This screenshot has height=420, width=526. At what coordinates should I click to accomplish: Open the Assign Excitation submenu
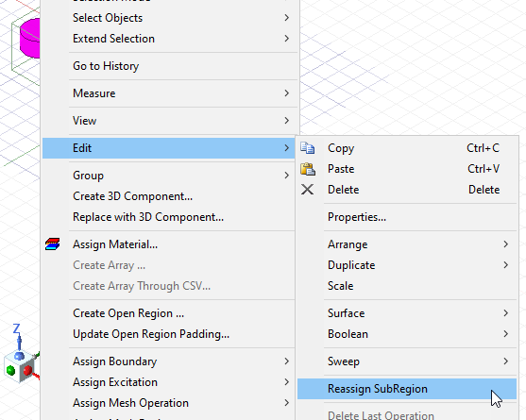(x=169, y=382)
